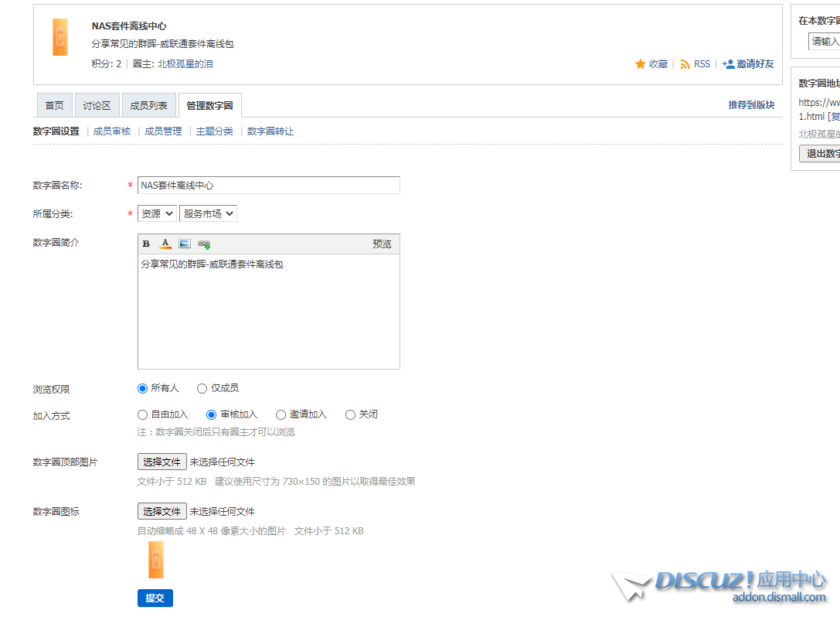The width and height of the screenshot is (840, 617).
Task: Click the group icon preview above 提交
Action: (x=156, y=560)
